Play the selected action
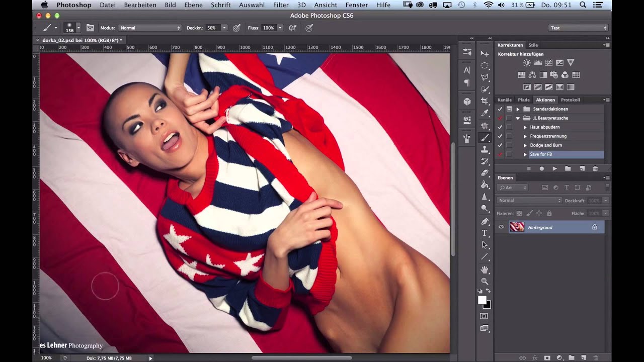The image size is (644, 362). 554,169
